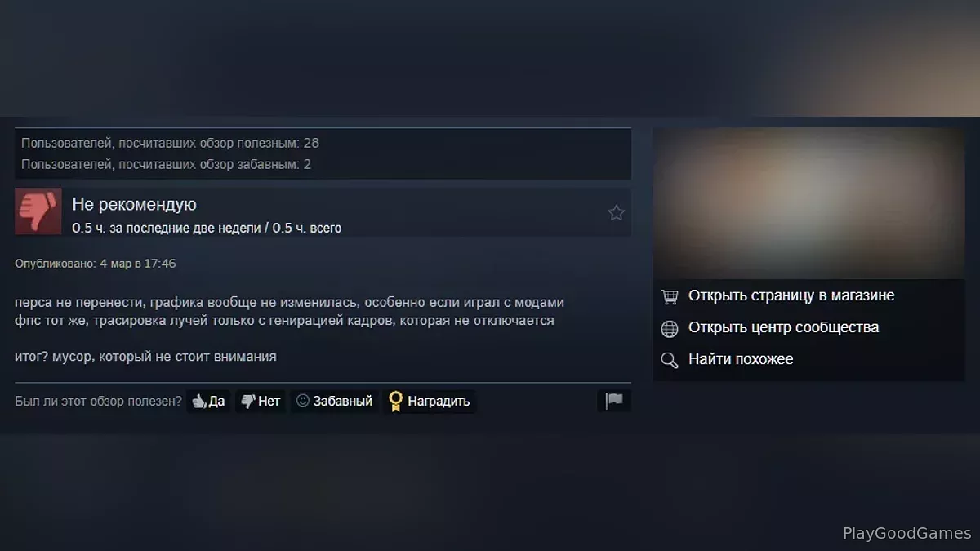Screen dimensions: 980x551
Task: Open Открыть центр сообщества link
Action: pyautogui.click(x=784, y=327)
